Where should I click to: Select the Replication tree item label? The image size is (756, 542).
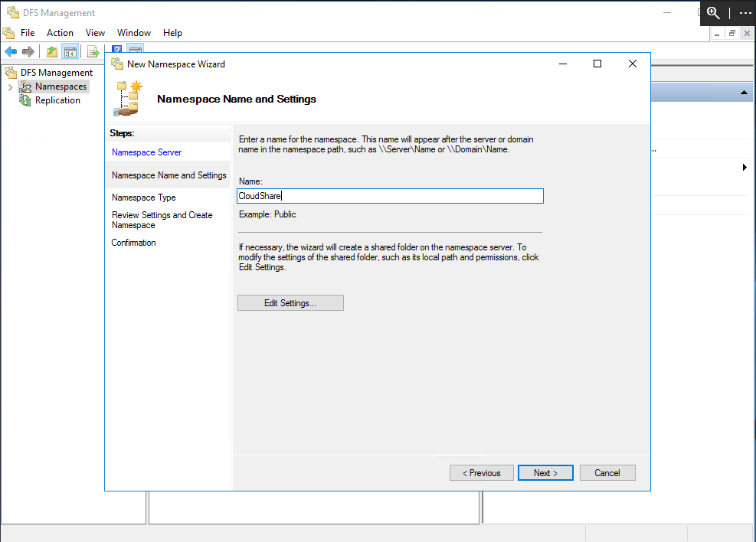[57, 100]
